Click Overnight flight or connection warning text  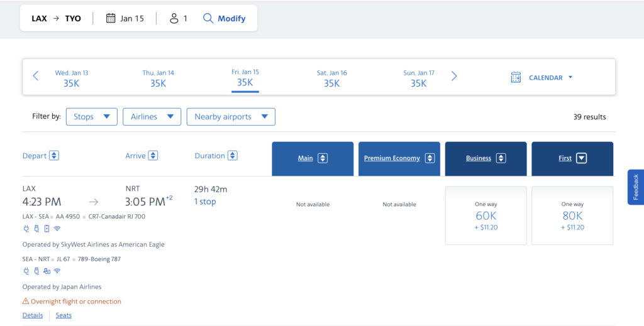pyautogui.click(x=76, y=302)
